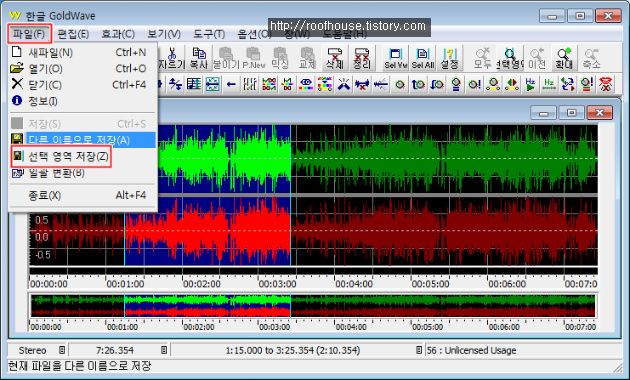Choose 열기(O) to open a file
The image size is (630, 380).
(x=82, y=69)
